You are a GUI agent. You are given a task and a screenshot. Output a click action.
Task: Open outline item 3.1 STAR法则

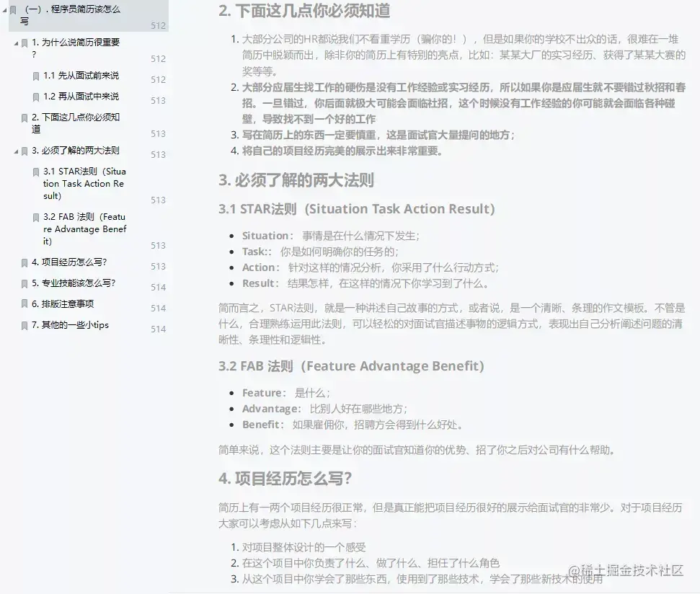(84, 183)
